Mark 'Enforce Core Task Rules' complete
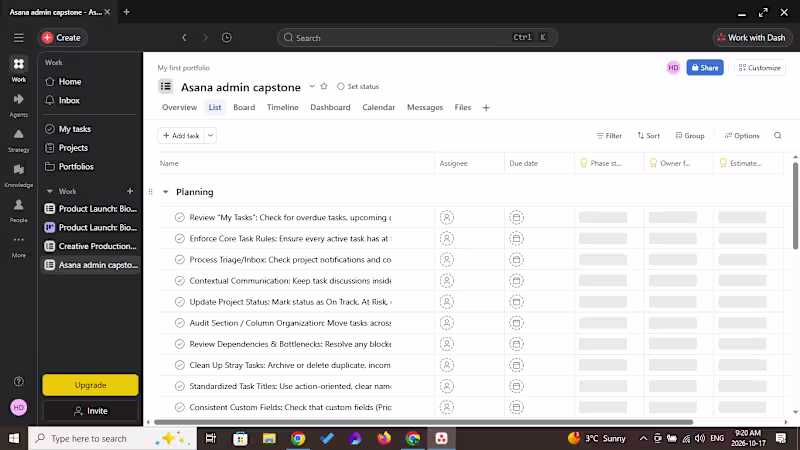Screen dimensions: 800x450 [x=180, y=239]
